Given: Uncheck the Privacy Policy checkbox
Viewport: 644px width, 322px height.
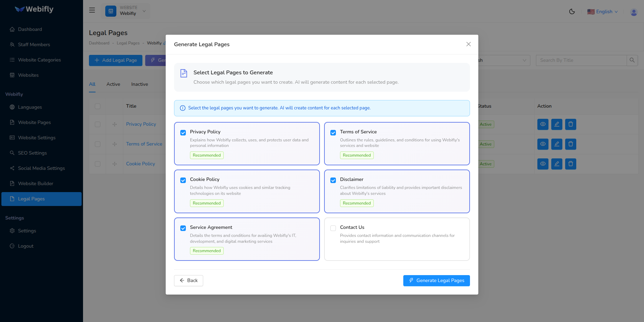Looking at the screenshot, I should coord(183,132).
